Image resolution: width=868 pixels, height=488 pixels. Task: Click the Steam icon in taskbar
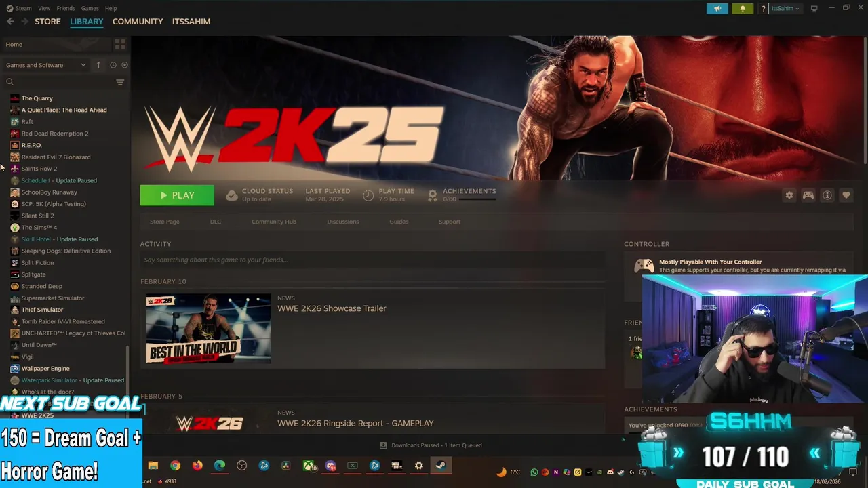441,466
